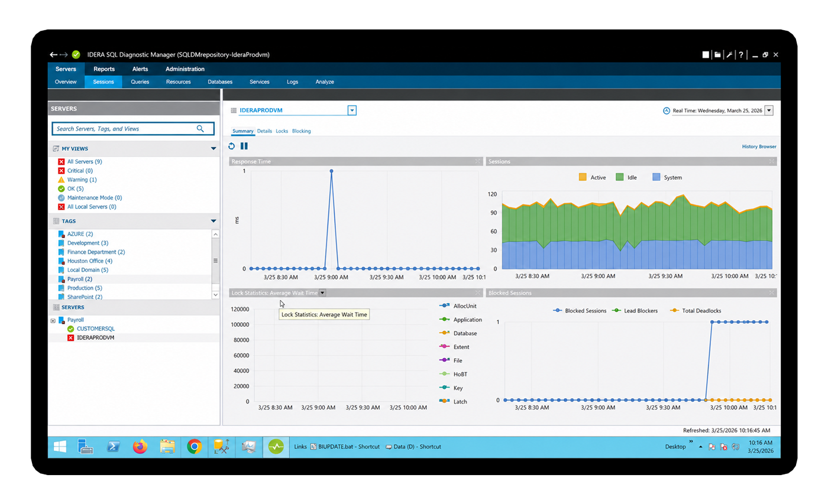This screenshot has height=504, width=828.
Task: Open the question mark help icon
Action: pyautogui.click(x=741, y=54)
